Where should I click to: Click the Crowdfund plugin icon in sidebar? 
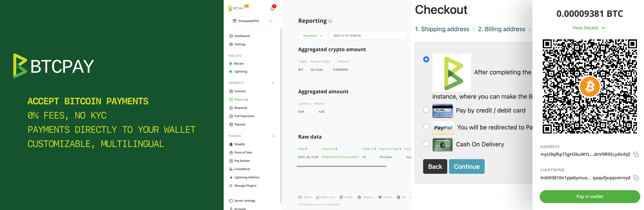(x=230, y=169)
